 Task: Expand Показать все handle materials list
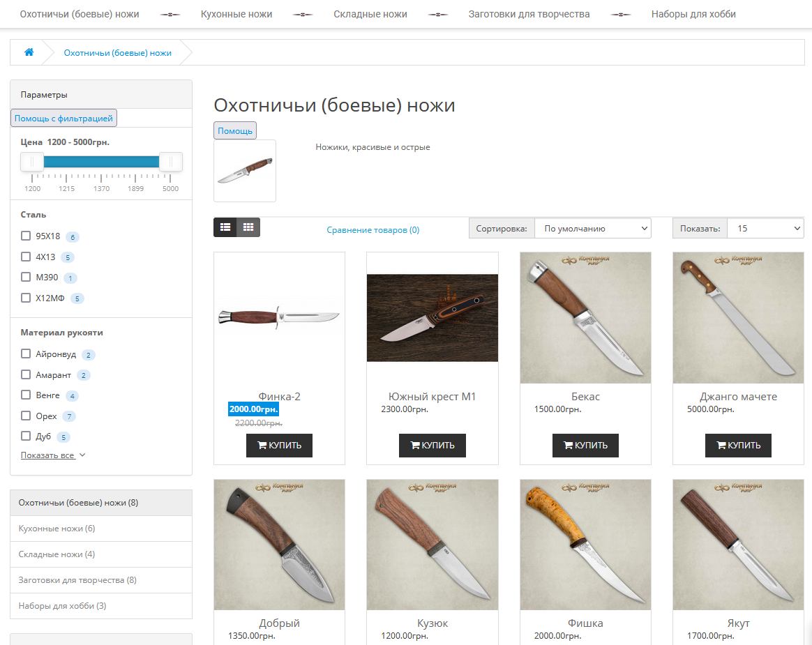pos(48,455)
